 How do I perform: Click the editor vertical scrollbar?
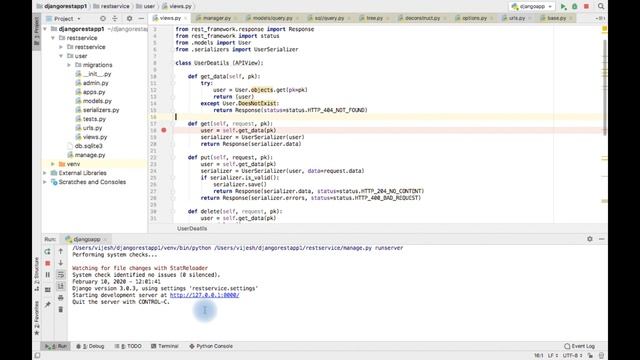coord(605,88)
